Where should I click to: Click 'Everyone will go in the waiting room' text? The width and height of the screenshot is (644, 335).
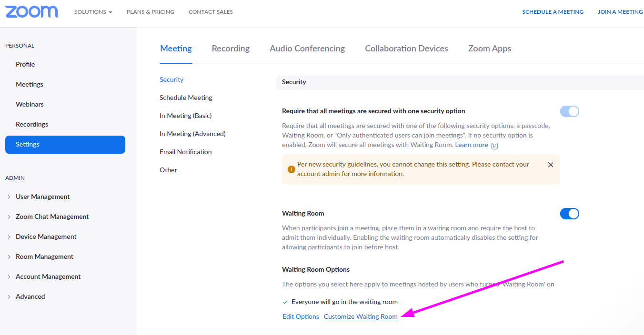pyautogui.click(x=344, y=302)
